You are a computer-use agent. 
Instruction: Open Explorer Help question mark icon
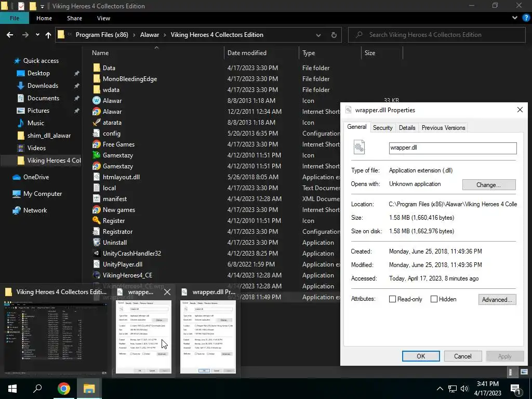point(526,18)
